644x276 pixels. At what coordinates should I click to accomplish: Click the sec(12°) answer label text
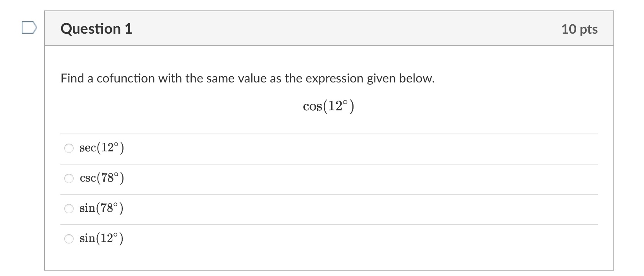[x=102, y=148]
